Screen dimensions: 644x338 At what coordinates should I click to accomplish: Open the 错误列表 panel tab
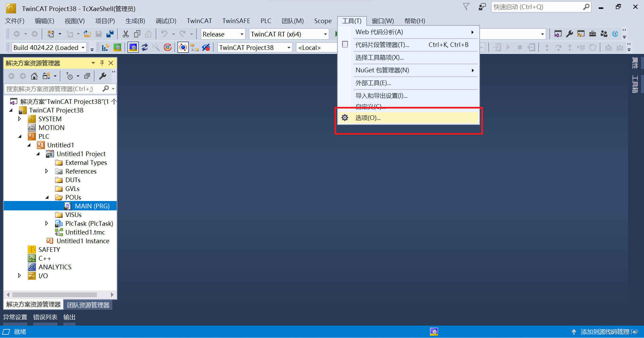click(45, 317)
